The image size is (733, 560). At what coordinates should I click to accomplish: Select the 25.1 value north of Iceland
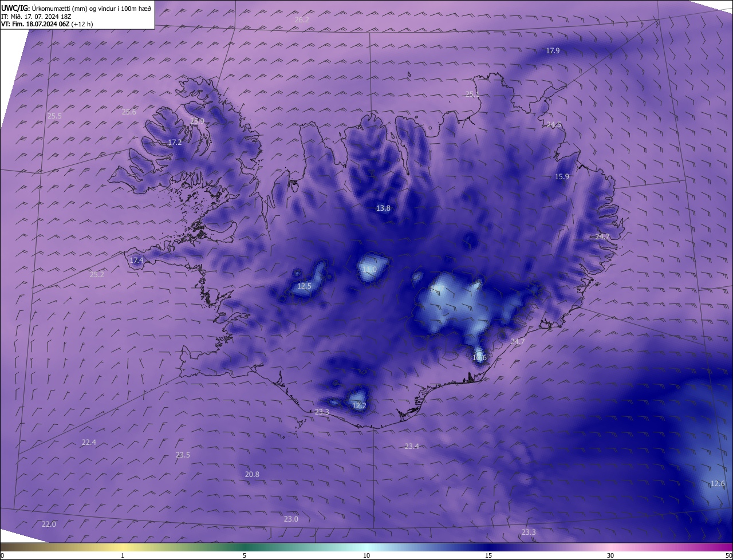(472, 94)
